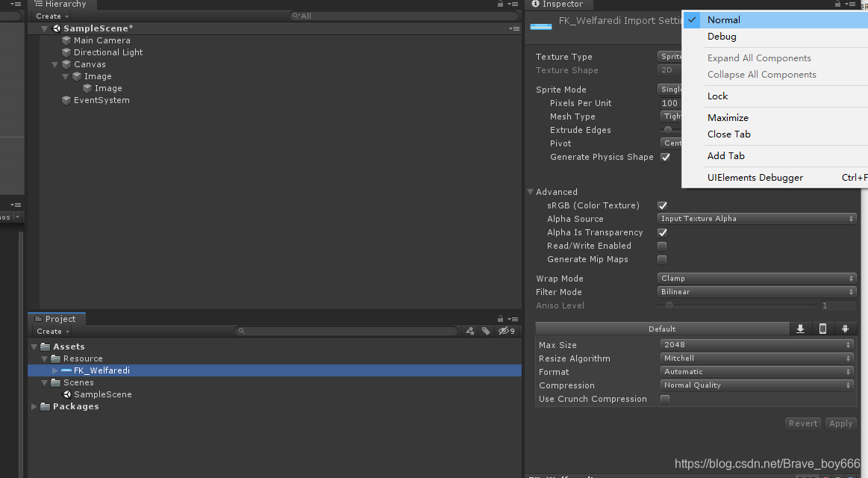The image size is (868, 478).
Task: Open the Hierarchy panel context menu icon
Action: tap(513, 4)
